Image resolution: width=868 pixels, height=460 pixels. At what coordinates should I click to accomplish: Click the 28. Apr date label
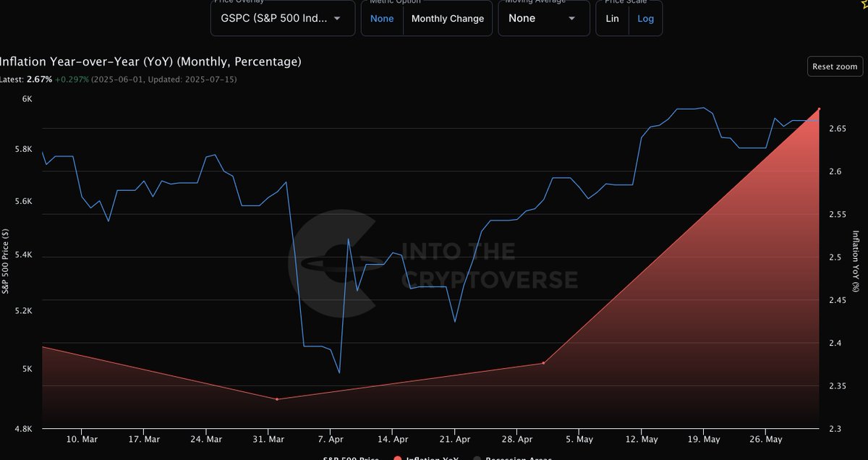click(517, 439)
